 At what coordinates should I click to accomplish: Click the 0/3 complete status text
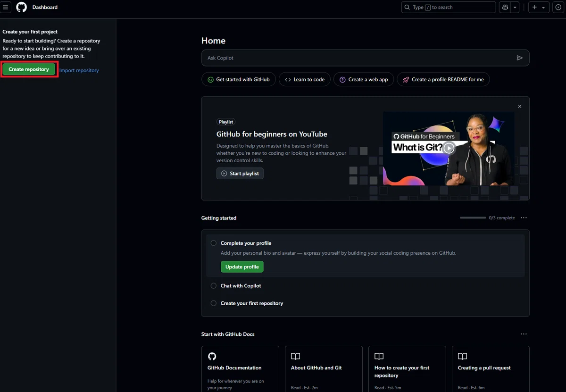point(502,218)
